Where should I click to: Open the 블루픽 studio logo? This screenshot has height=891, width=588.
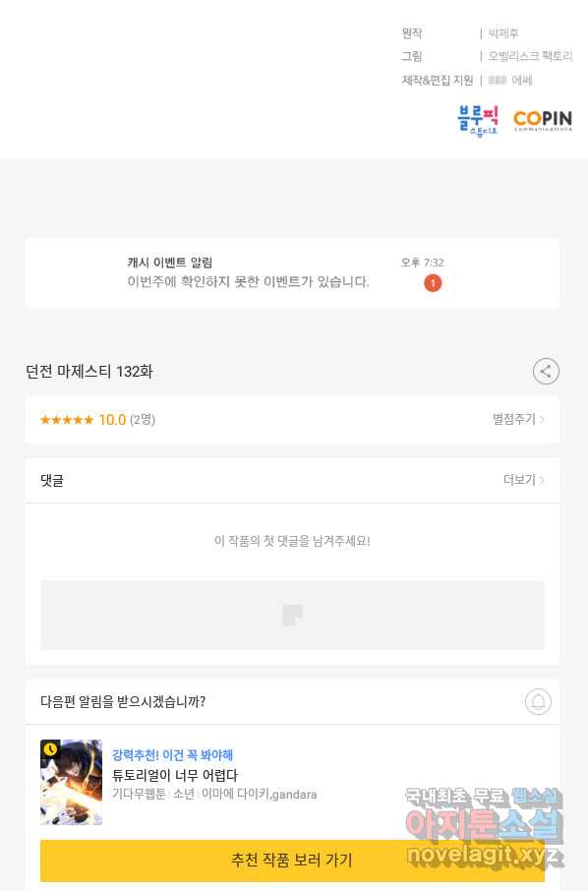click(x=478, y=119)
